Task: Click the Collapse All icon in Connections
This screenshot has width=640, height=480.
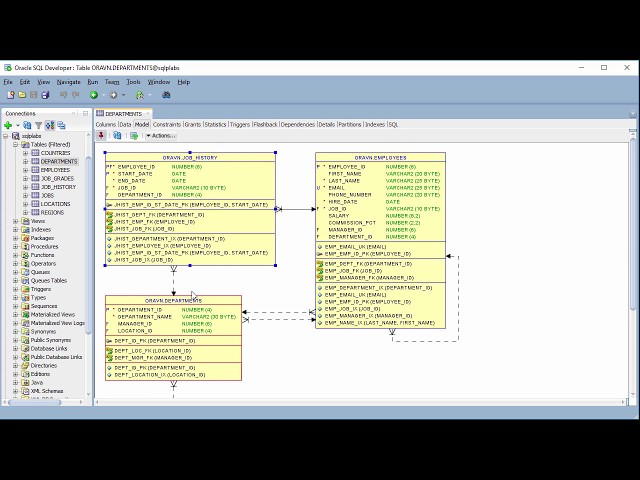Action: [61, 125]
